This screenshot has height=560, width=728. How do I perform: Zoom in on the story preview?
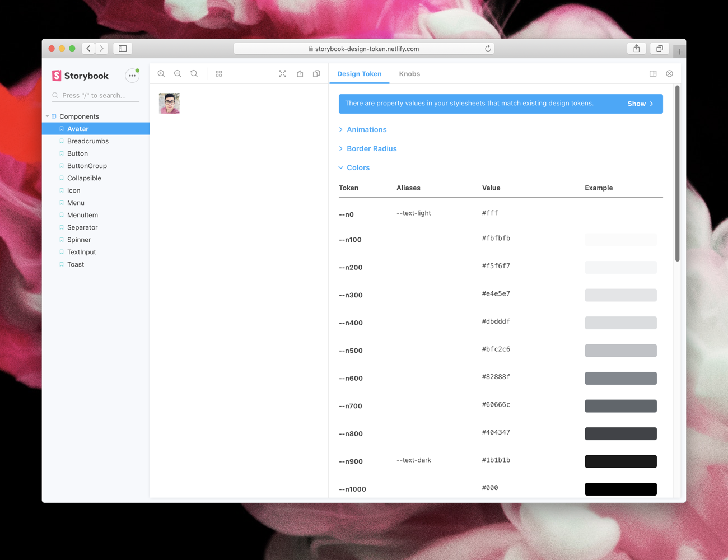click(161, 74)
